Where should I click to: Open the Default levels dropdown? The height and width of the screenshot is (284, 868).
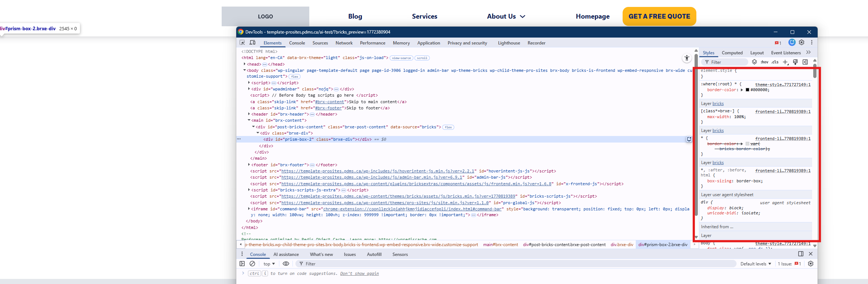[x=756, y=264]
